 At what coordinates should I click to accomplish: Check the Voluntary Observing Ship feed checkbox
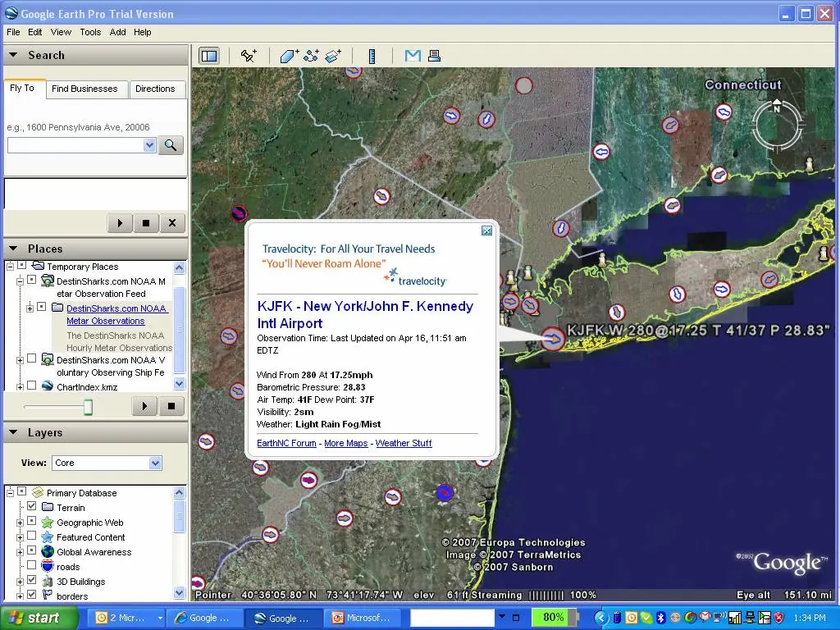(x=32, y=358)
